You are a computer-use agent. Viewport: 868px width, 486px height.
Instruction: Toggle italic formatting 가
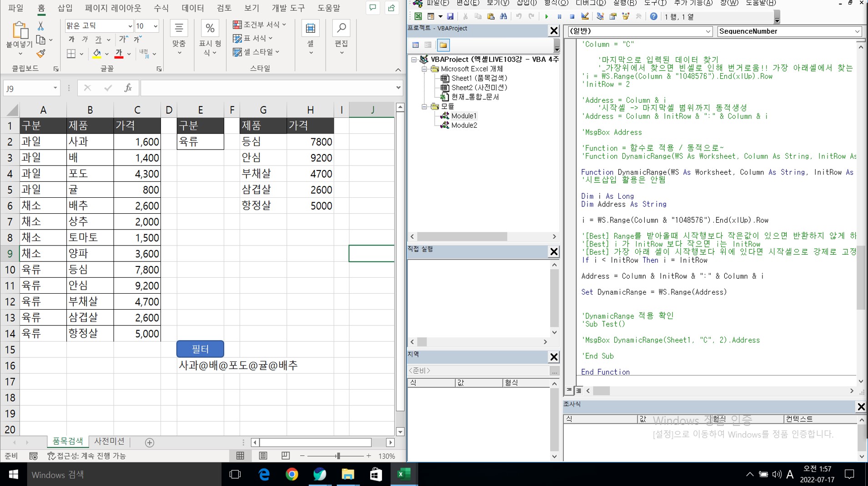[x=85, y=40]
